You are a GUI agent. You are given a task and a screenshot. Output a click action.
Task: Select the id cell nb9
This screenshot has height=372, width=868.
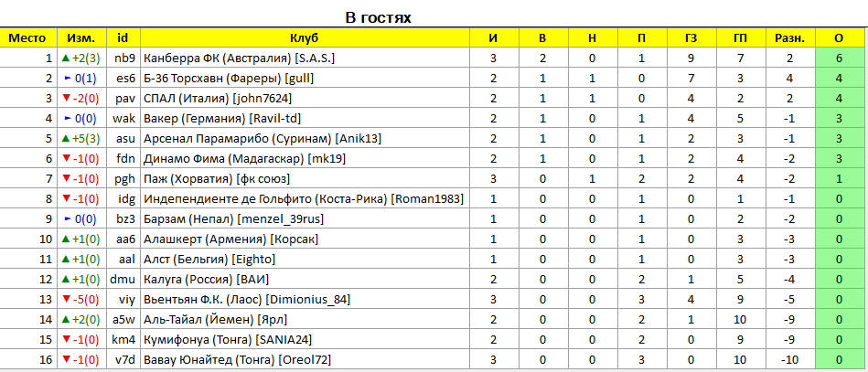[x=124, y=58]
